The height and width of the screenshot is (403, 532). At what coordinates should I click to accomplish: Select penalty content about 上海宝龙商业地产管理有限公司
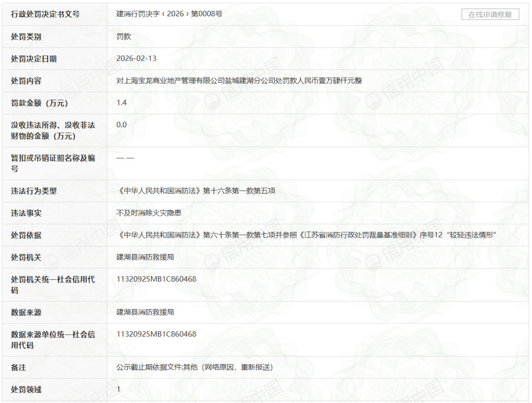pos(239,81)
